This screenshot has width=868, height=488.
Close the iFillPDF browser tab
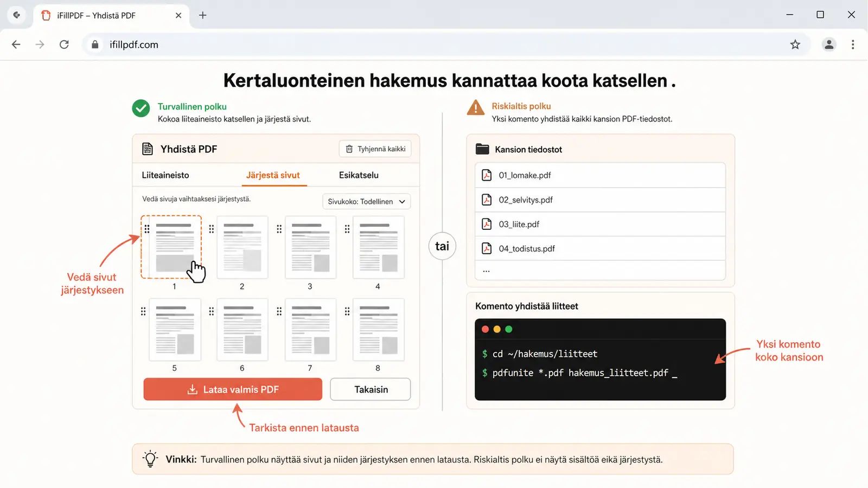pos(178,15)
